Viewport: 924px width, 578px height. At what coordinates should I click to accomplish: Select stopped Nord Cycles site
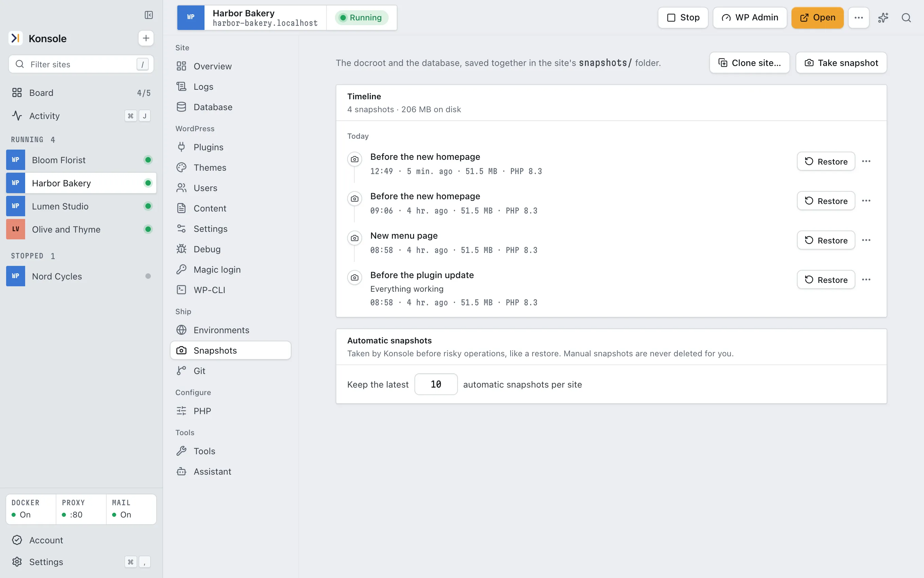click(x=81, y=276)
